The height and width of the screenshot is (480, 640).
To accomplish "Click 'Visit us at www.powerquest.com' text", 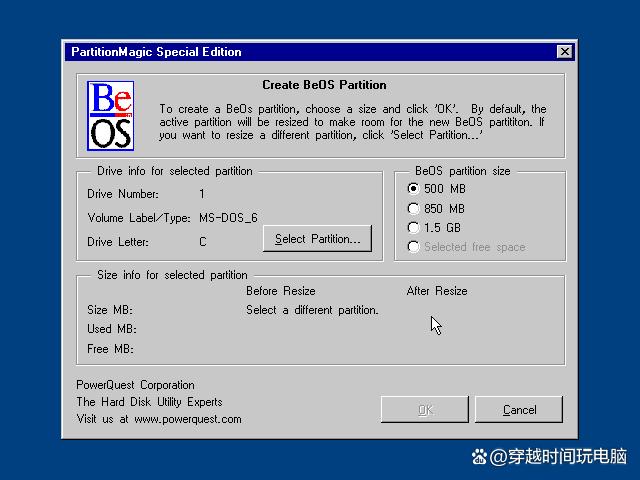I will (x=159, y=419).
